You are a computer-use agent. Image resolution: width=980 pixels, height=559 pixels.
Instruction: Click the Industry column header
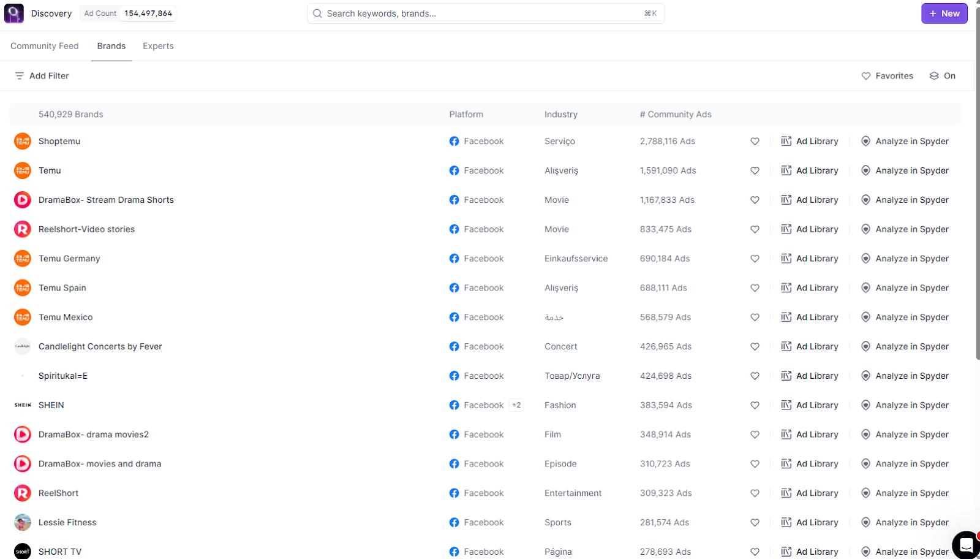tap(561, 114)
